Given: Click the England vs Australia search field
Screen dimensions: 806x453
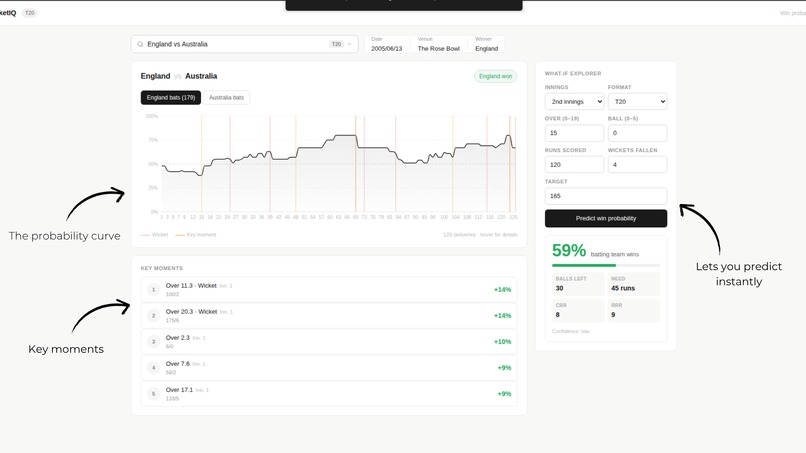Looking at the screenshot, I should [244, 44].
